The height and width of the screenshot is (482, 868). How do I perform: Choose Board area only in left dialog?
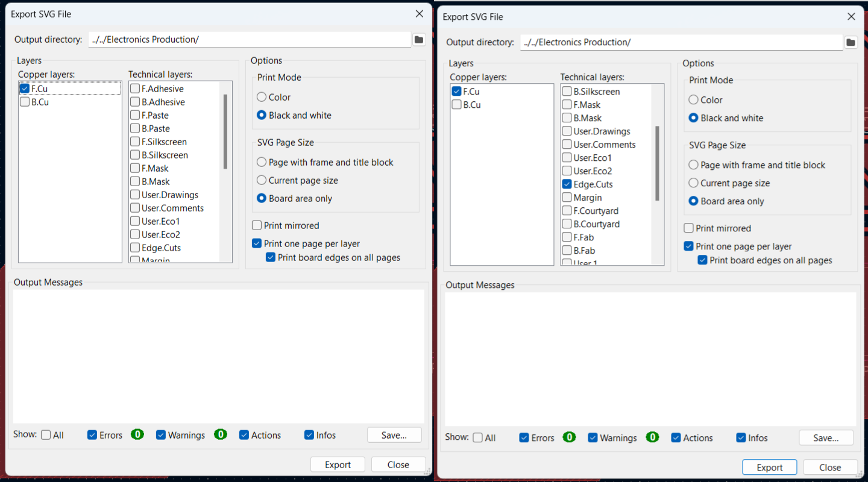pos(262,198)
